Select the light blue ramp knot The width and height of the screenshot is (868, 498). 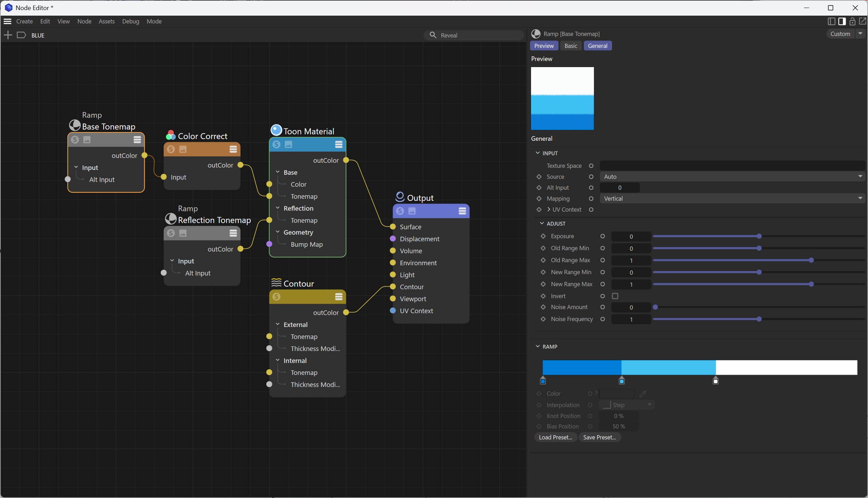[622, 381]
